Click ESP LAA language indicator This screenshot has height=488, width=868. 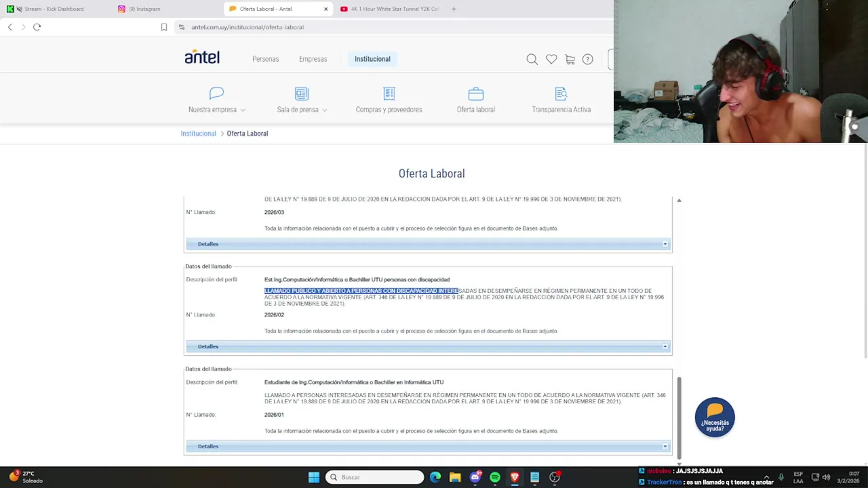pos(798,477)
